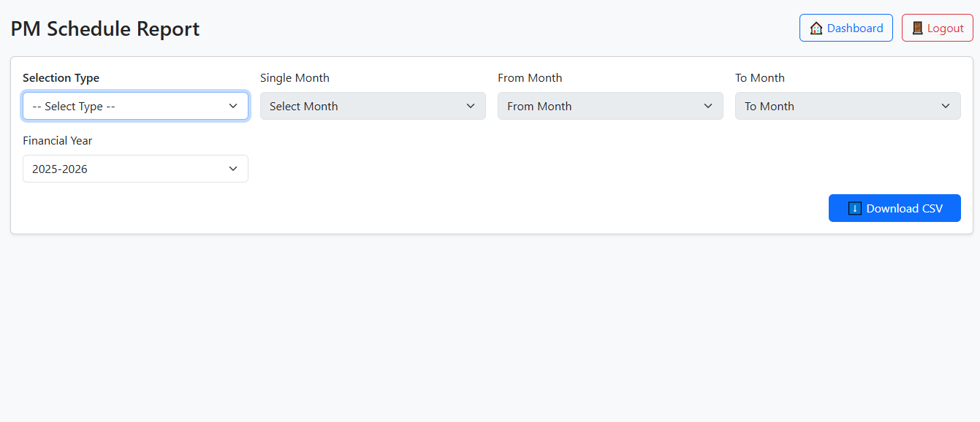Viewport: 980px width, 422px height.
Task: Click the door icon beside Logout
Action: tap(918, 28)
